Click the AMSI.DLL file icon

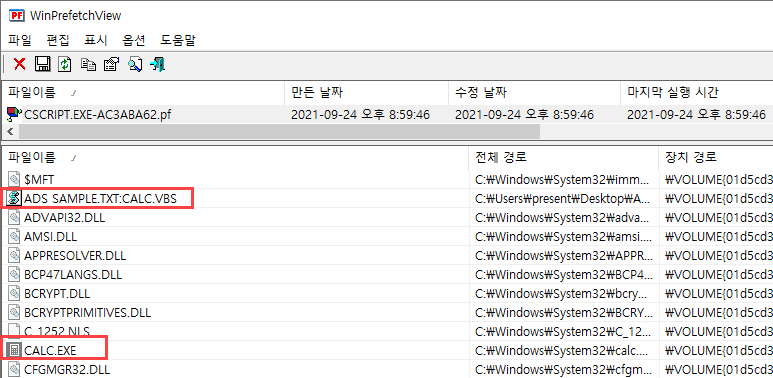pyautogui.click(x=15, y=237)
